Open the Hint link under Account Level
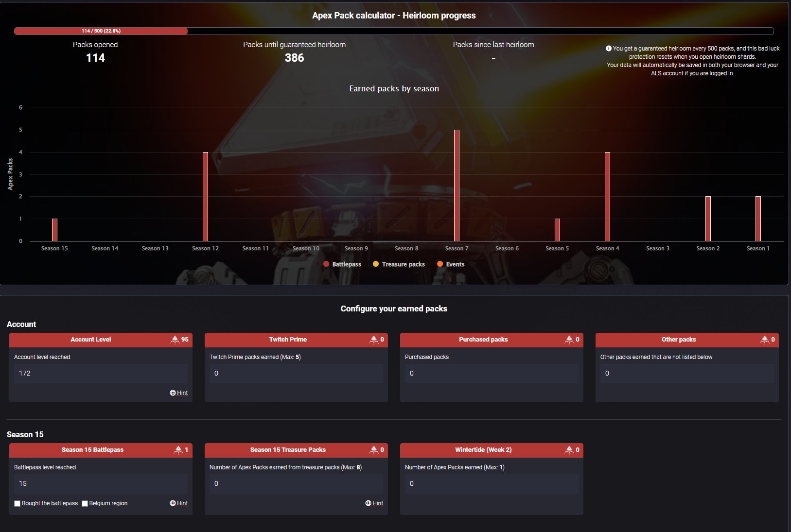The width and height of the screenshot is (791, 532). (182, 393)
